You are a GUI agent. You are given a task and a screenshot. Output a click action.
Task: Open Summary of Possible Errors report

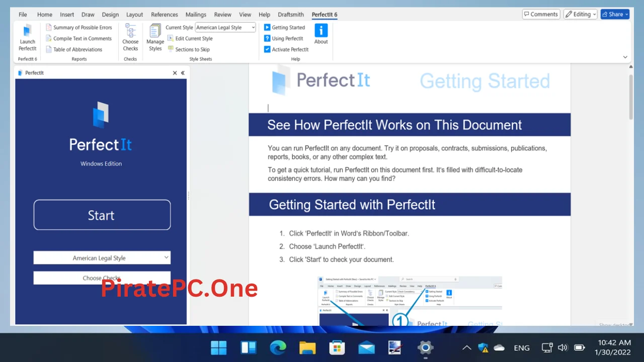(78, 28)
